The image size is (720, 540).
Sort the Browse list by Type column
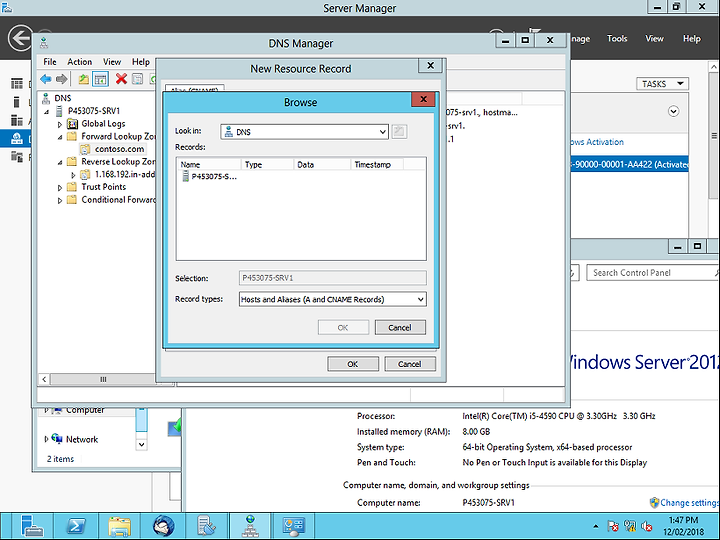pyautogui.click(x=267, y=164)
